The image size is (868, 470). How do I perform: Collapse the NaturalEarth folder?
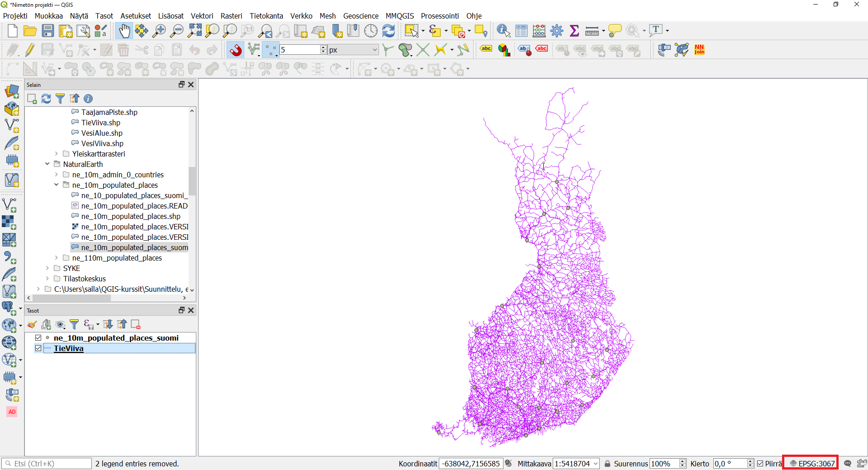(x=47, y=164)
